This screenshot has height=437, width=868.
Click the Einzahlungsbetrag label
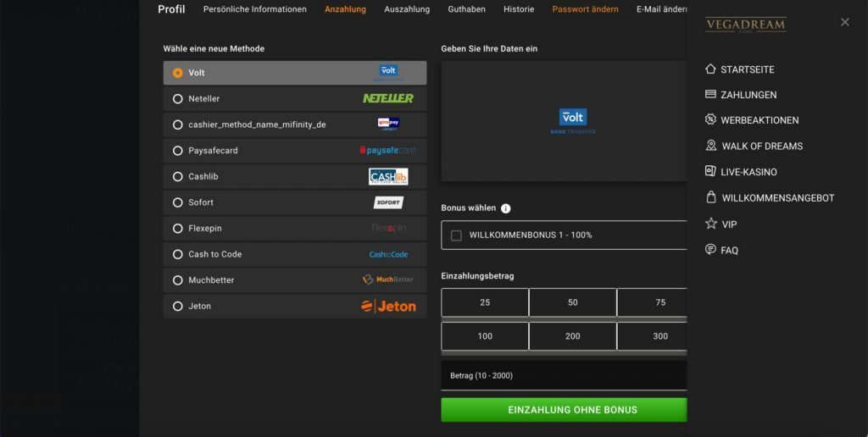coord(477,276)
